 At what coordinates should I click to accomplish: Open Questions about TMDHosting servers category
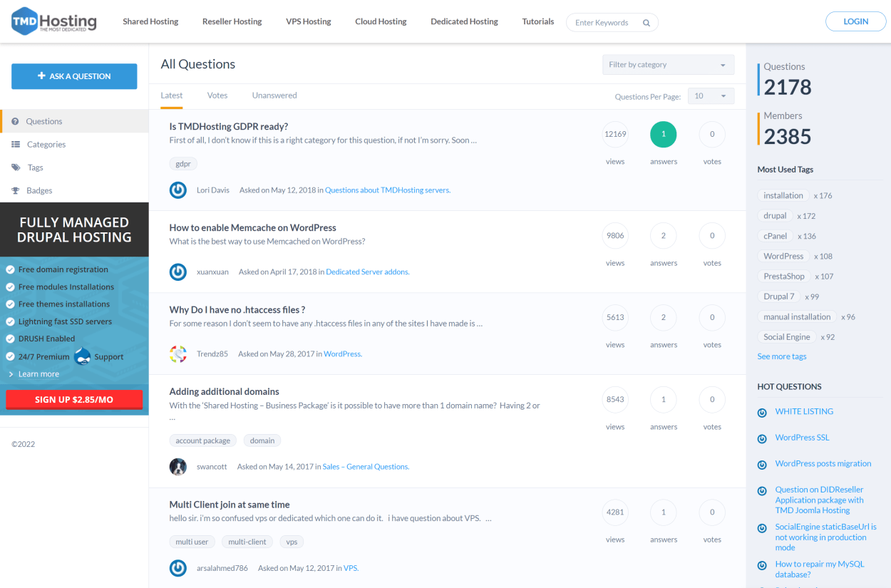(x=388, y=190)
